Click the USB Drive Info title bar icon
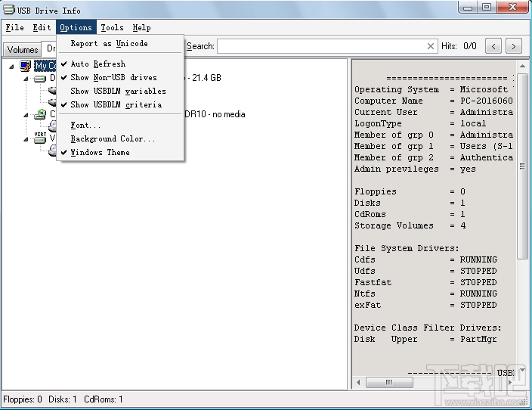The height and width of the screenshot is (410, 532). pyautogui.click(x=9, y=10)
